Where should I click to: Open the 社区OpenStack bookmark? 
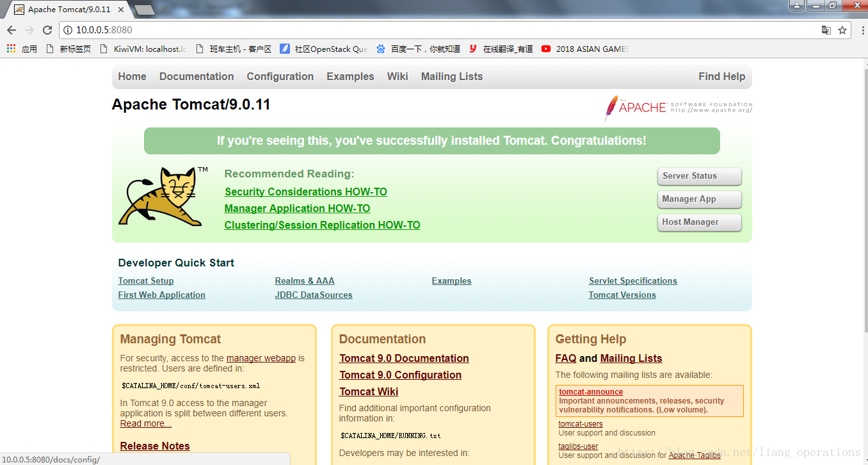point(324,49)
